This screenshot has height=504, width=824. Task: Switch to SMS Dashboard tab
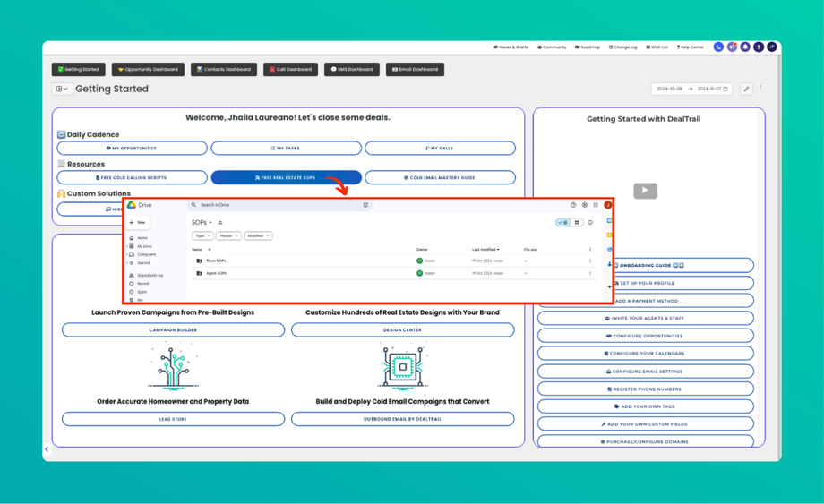(x=352, y=69)
